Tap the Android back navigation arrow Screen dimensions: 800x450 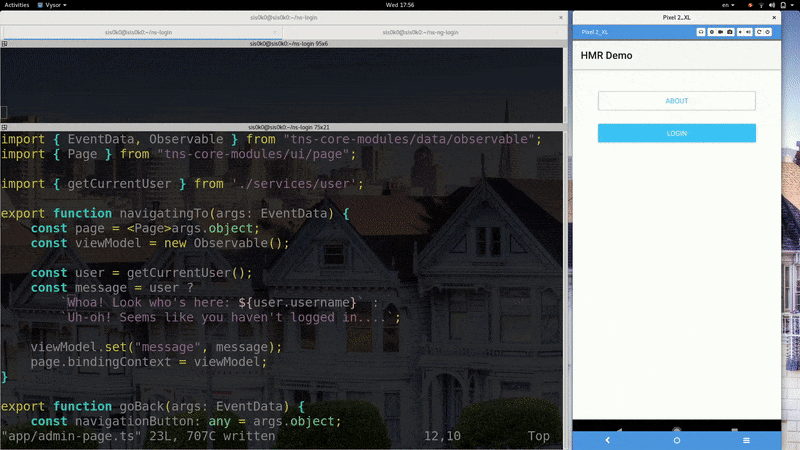[607, 440]
